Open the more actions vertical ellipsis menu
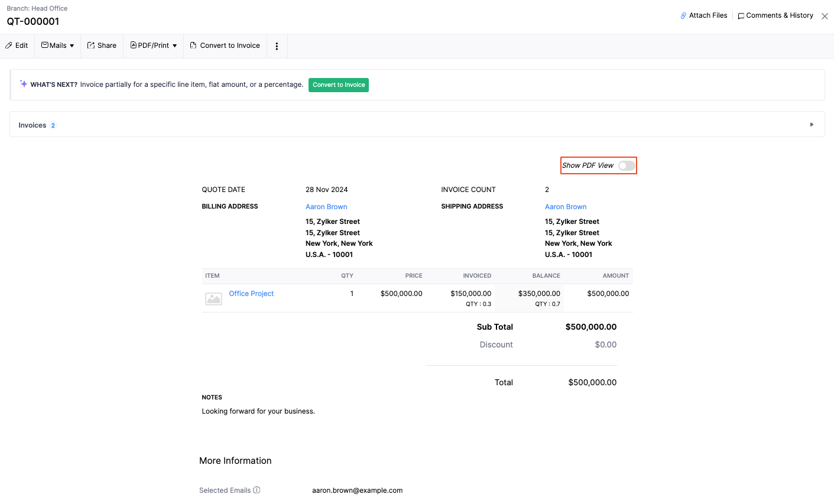The image size is (834, 504). 277,45
